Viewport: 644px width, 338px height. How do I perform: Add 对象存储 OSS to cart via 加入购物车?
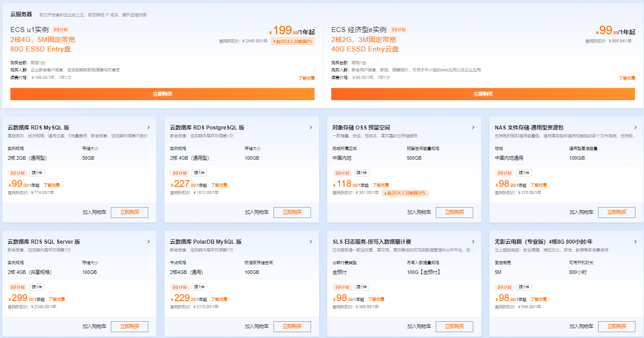tap(419, 212)
